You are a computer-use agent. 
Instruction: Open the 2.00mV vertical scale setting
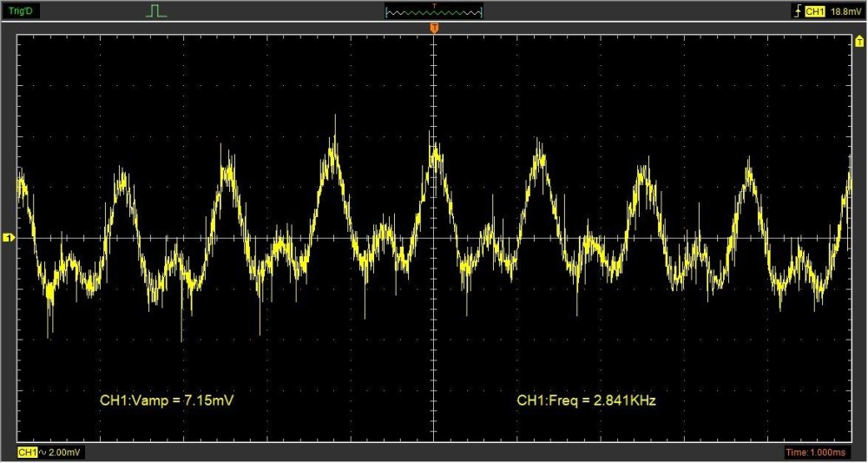pos(64,453)
